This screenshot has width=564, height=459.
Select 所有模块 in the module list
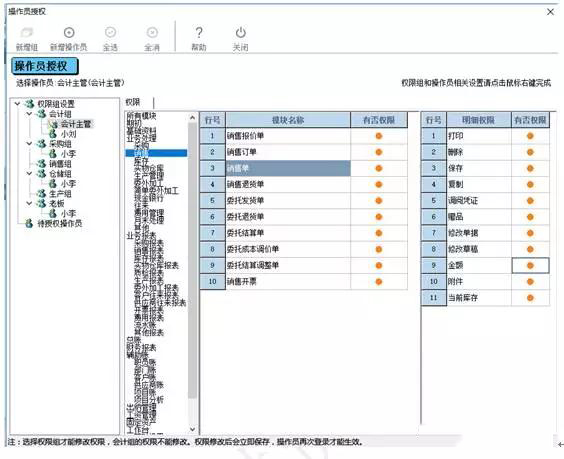(x=141, y=116)
